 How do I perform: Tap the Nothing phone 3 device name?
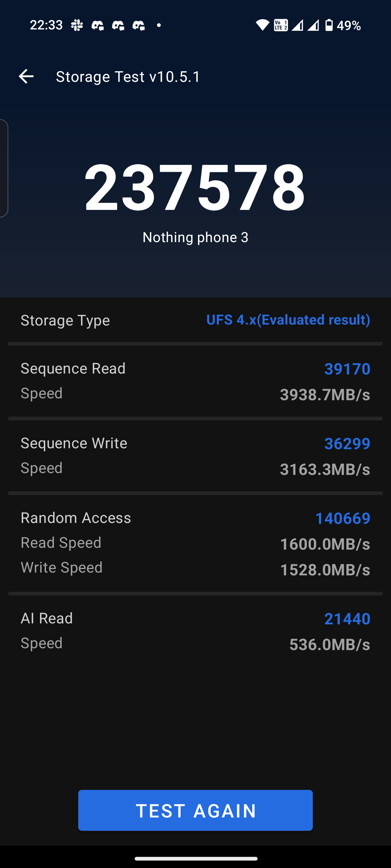[x=195, y=237]
